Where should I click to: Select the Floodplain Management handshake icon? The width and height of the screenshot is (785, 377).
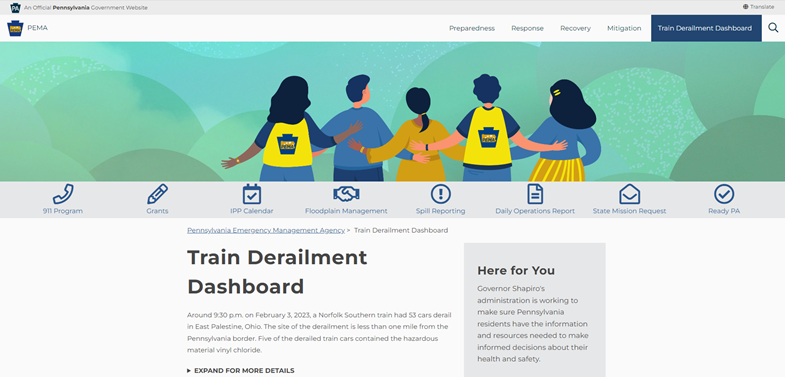346,194
